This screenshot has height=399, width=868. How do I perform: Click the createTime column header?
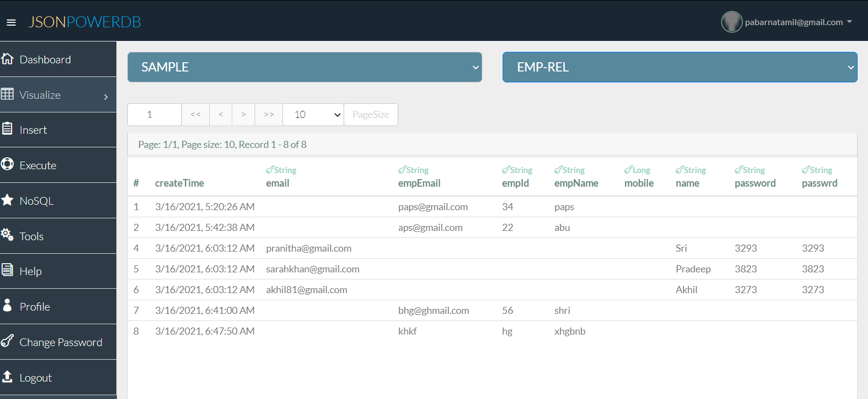coord(179,183)
